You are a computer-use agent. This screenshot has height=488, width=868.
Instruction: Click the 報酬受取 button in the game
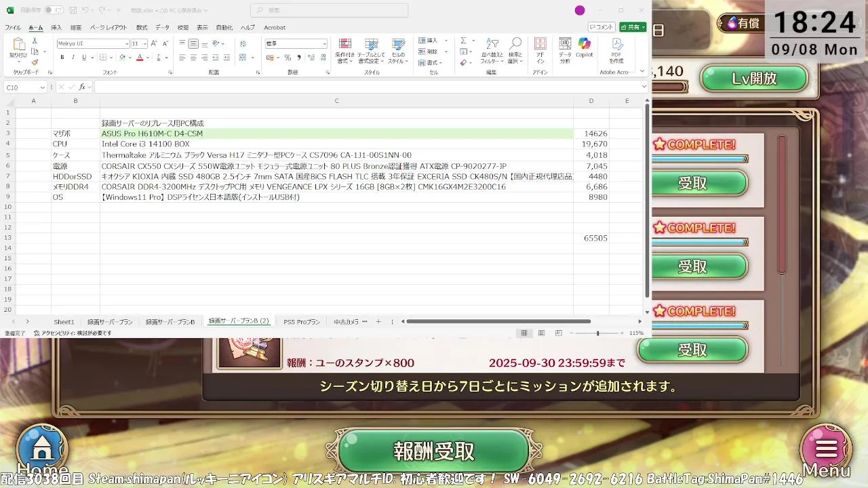pyautogui.click(x=434, y=451)
